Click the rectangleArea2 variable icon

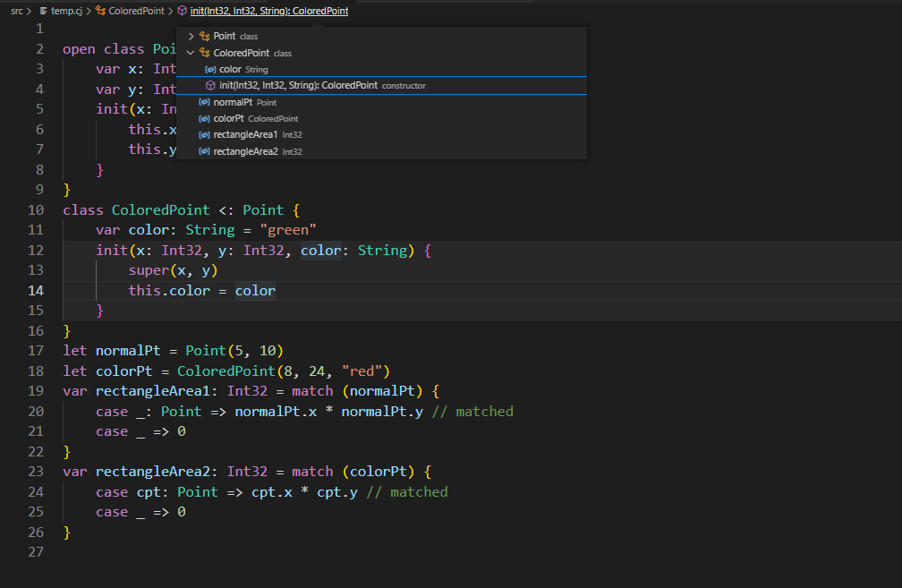204,152
